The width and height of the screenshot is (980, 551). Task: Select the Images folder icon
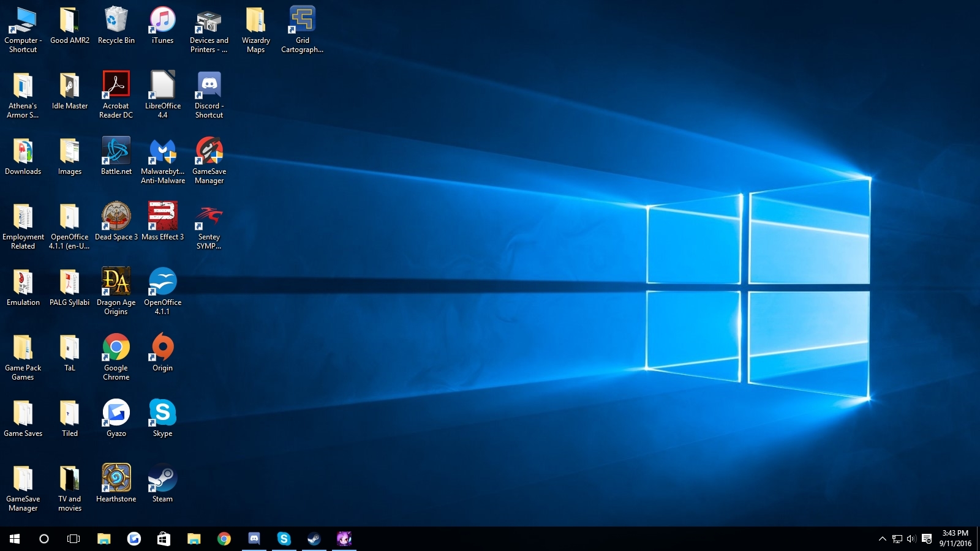pos(70,157)
